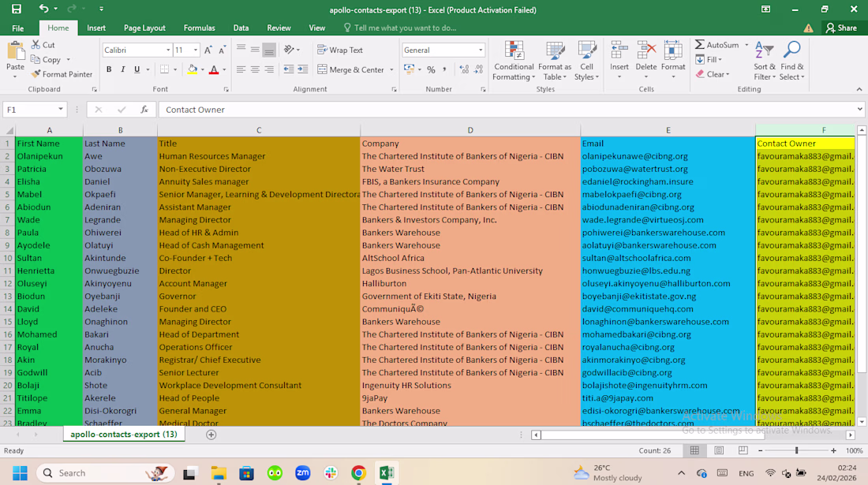Apply the yellow fill color bucket
This screenshot has height=485, width=868.
[192, 69]
